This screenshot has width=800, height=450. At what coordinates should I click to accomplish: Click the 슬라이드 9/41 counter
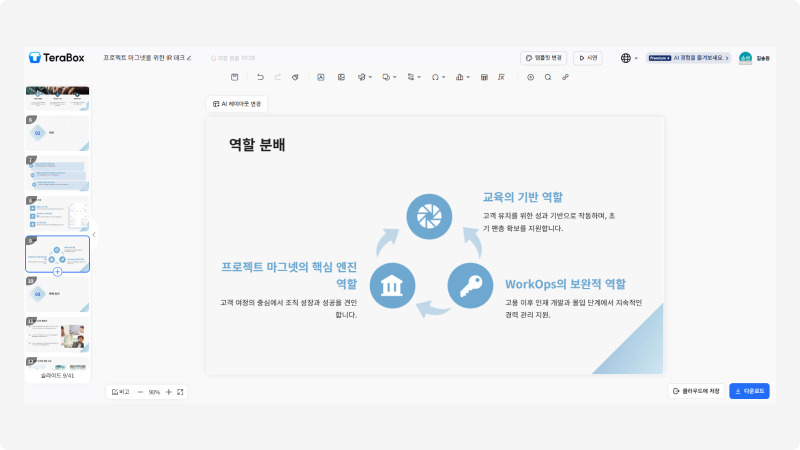(57, 376)
